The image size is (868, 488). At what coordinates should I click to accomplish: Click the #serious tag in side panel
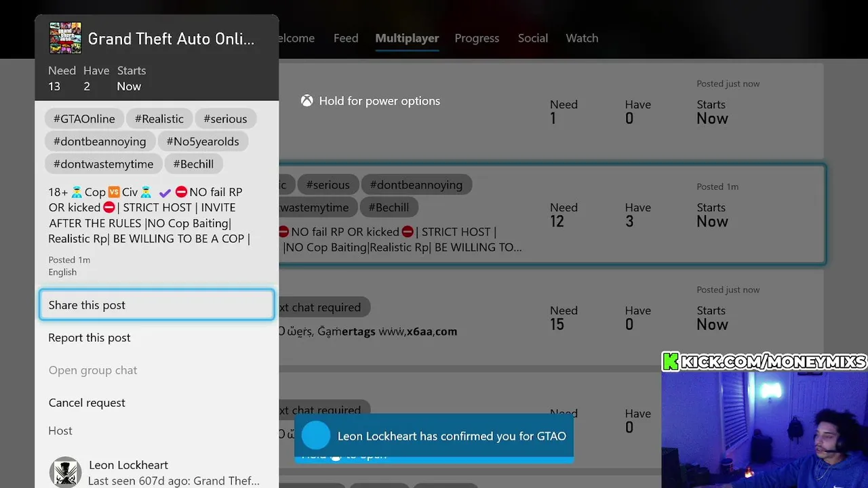click(225, 119)
